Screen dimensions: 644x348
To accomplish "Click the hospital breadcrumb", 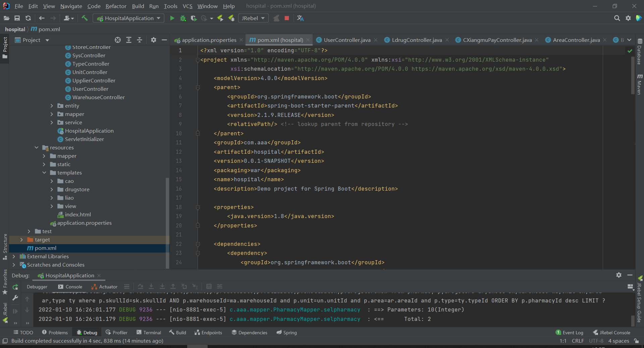I will pos(15,29).
